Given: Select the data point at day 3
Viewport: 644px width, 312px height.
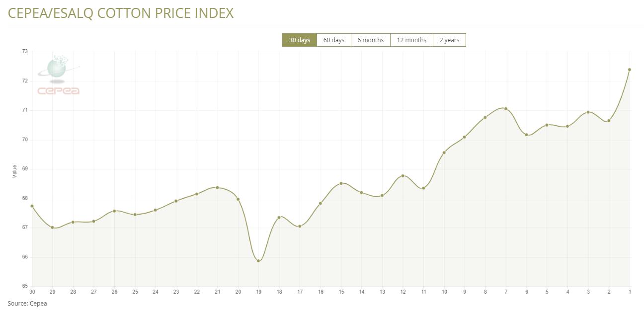Looking at the screenshot, I should [588, 112].
